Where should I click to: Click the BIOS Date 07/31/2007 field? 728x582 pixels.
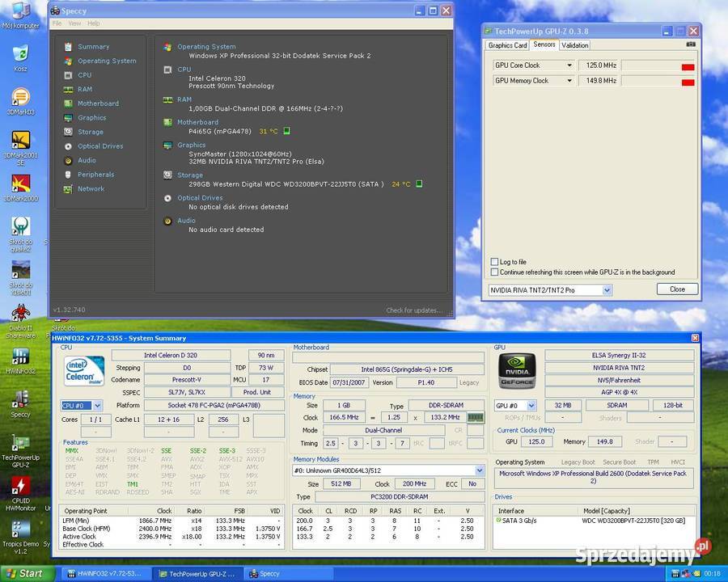point(349,383)
